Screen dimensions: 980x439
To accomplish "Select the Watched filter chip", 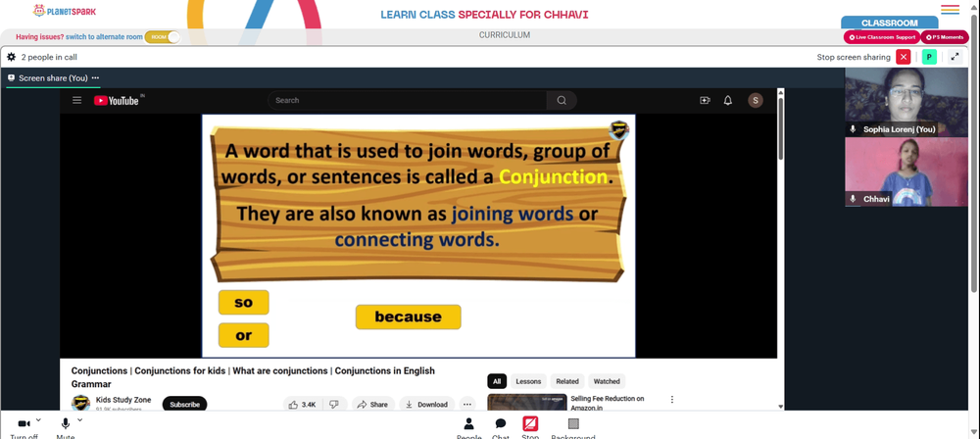I will (x=607, y=381).
